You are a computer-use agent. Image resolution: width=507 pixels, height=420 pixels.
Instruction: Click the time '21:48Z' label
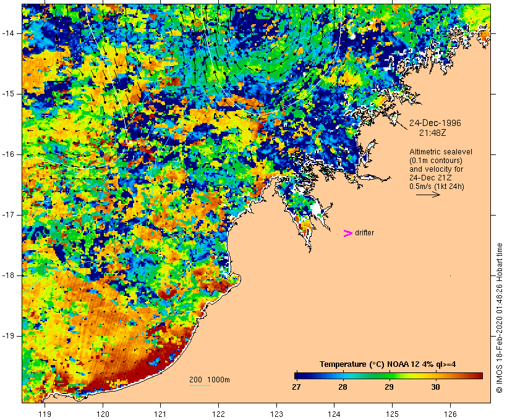[433, 133]
